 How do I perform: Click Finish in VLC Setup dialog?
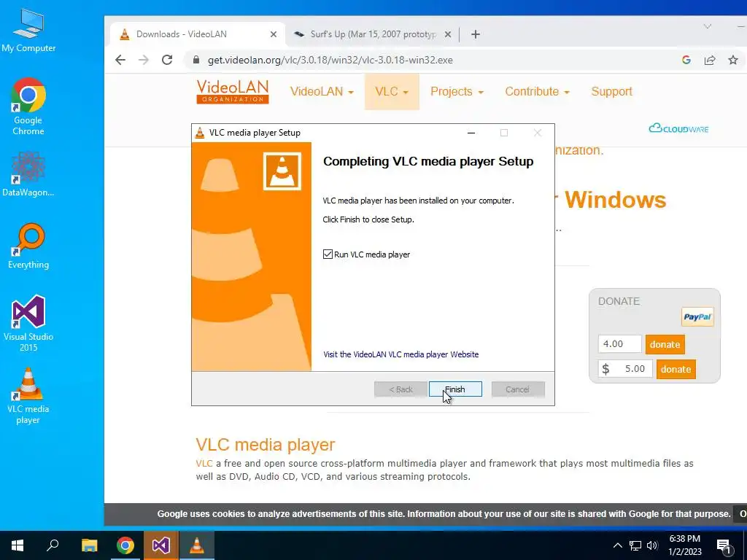455,389
